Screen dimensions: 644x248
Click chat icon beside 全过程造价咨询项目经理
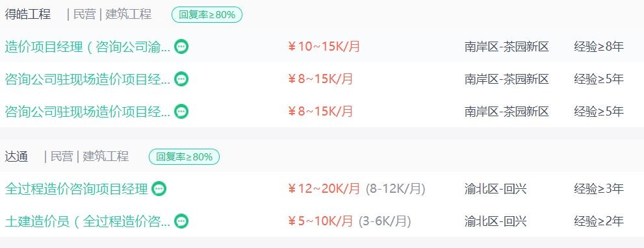(x=159, y=189)
